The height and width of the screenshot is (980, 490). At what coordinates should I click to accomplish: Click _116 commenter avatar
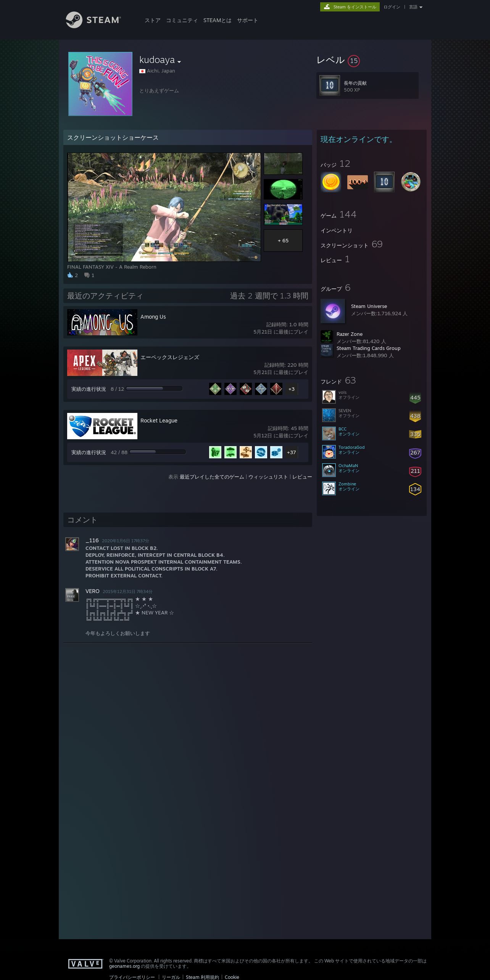click(x=72, y=544)
